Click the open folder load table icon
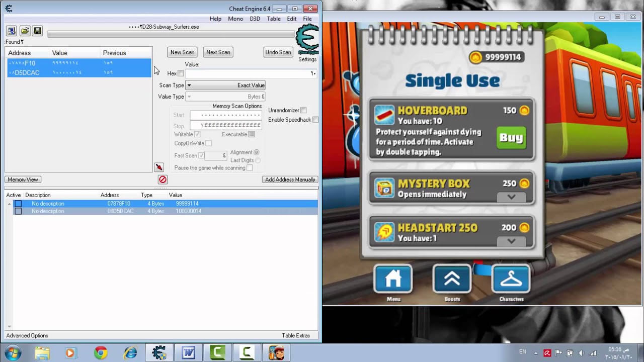Screen dimensions: 644x362 [25, 31]
